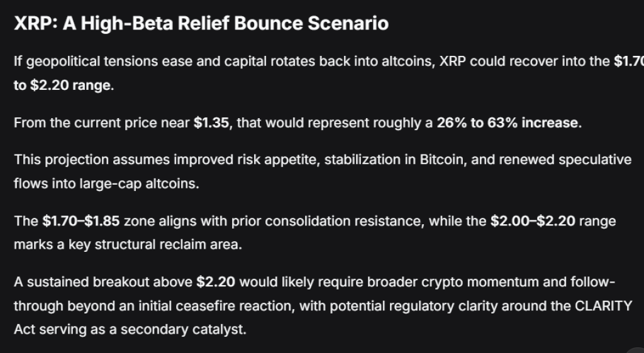Click the bold "$1.70–$1.85" zone text
644x353 pixels.
82,221
